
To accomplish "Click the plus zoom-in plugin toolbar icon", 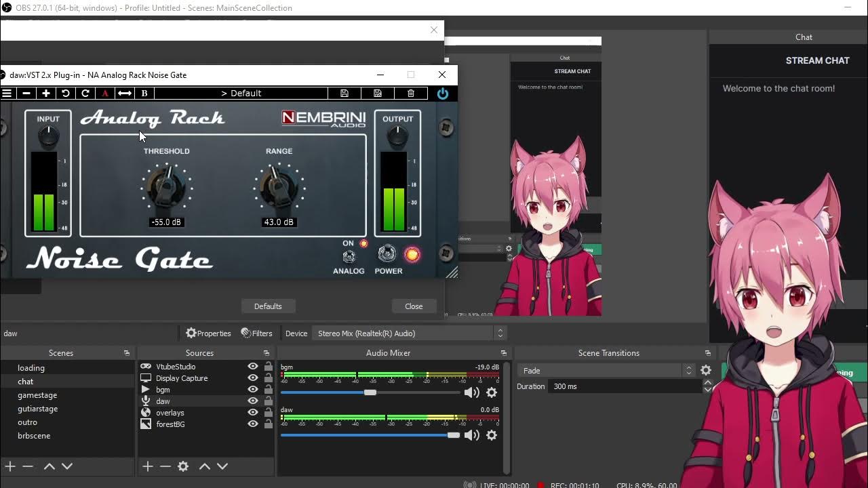I will [46, 94].
